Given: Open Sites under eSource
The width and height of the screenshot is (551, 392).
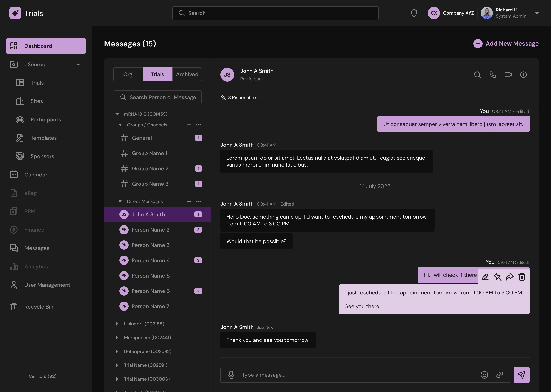Looking at the screenshot, I should coord(46,101).
